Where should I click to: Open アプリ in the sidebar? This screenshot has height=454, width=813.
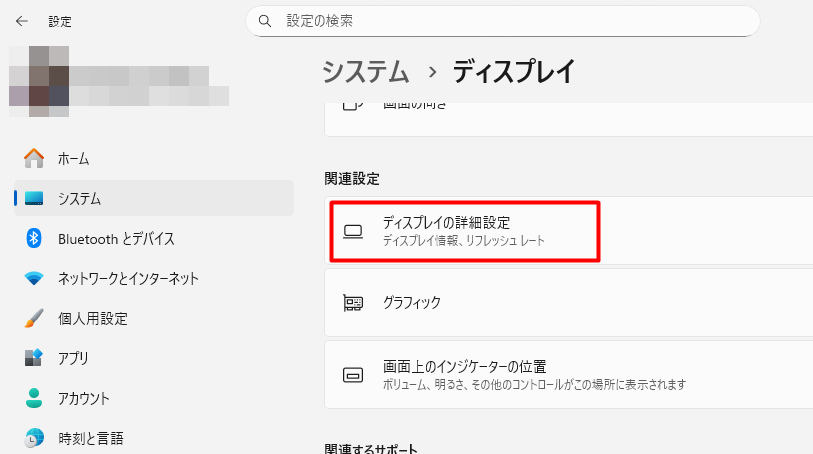154,358
